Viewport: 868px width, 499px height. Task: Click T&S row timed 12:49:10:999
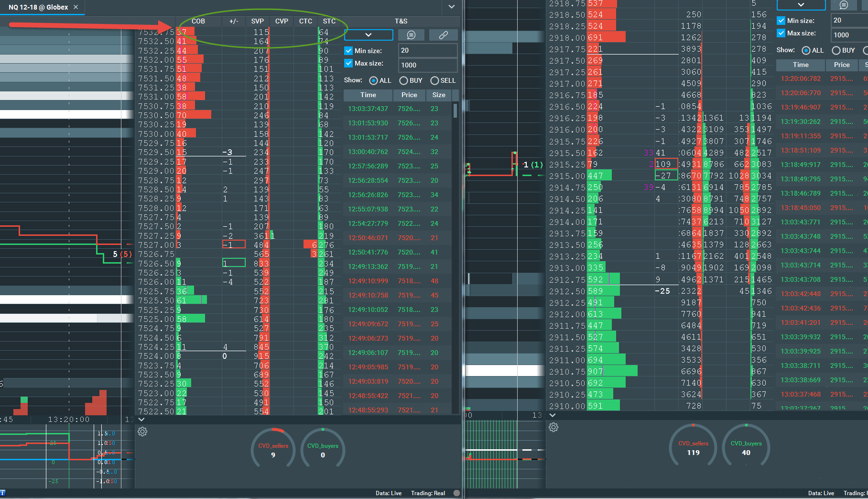coord(398,281)
